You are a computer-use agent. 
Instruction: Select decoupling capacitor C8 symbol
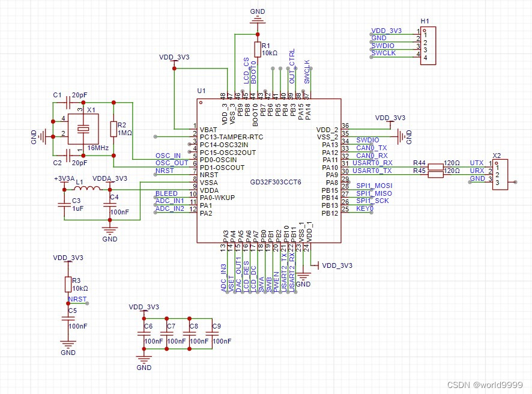189,333
